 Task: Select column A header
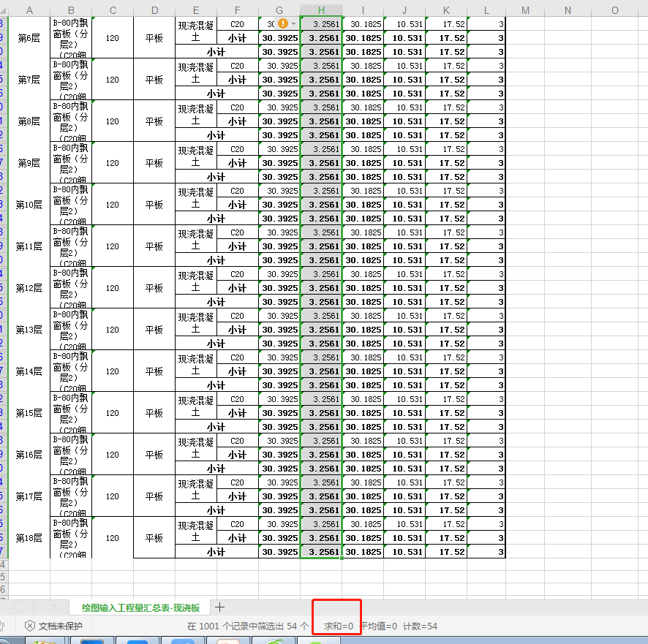tap(29, 10)
